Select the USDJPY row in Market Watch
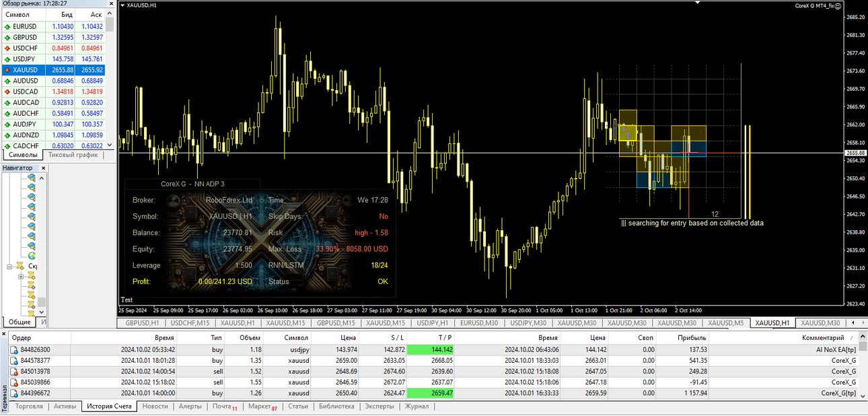 pos(53,59)
